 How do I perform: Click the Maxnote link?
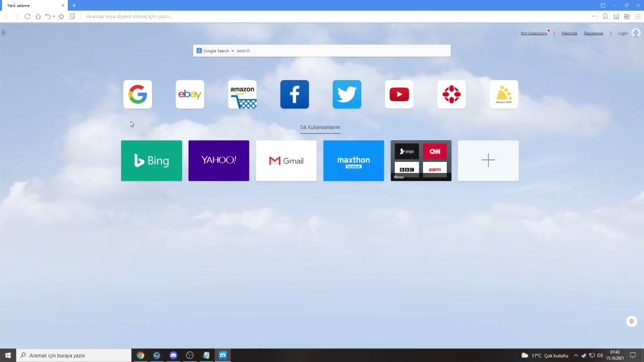569,33
